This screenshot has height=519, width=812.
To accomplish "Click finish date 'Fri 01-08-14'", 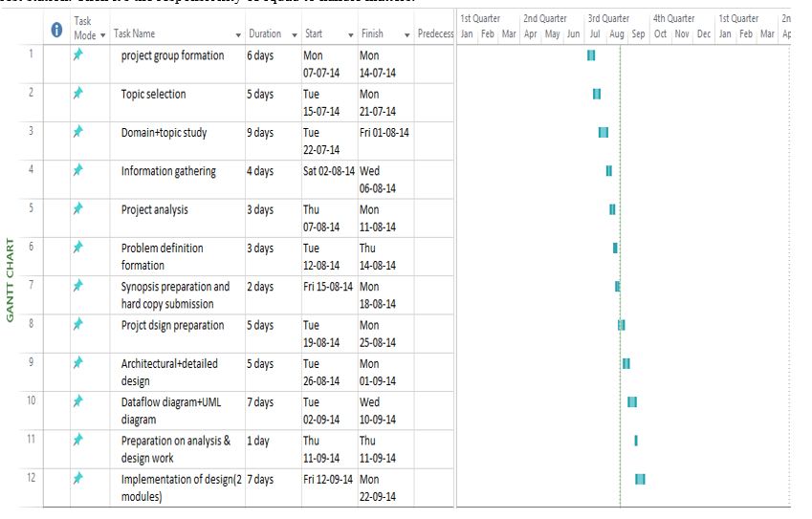I will 384,133.
